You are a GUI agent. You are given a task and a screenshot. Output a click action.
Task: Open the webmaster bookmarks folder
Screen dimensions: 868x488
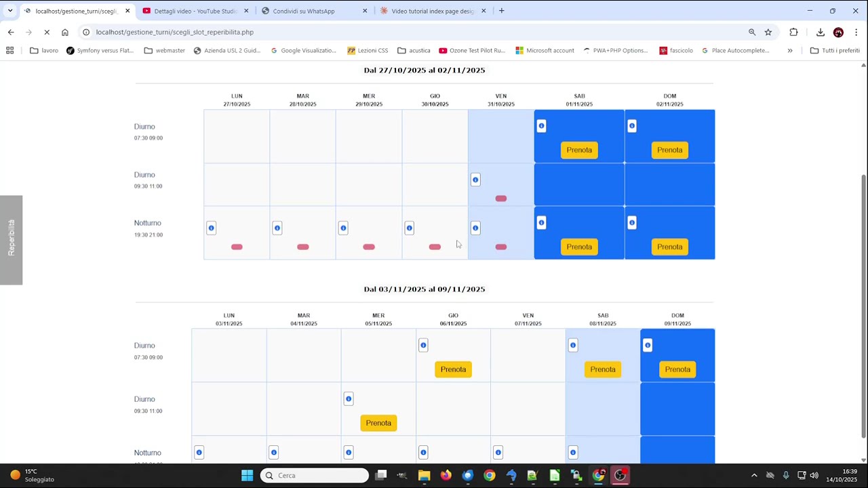tap(165, 50)
